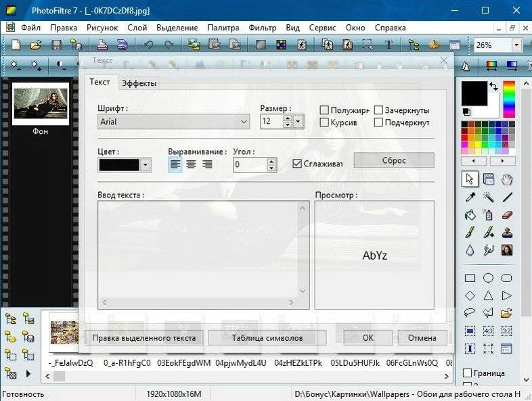This screenshot has width=532, height=401.
Task: Click the swap foreground/background colors arrow
Action: tap(494, 87)
